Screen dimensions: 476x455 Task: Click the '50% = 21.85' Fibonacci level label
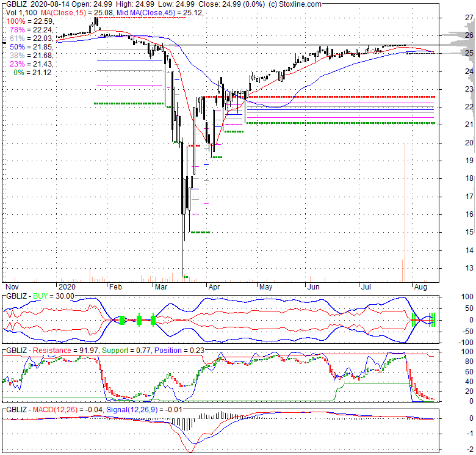31,47
